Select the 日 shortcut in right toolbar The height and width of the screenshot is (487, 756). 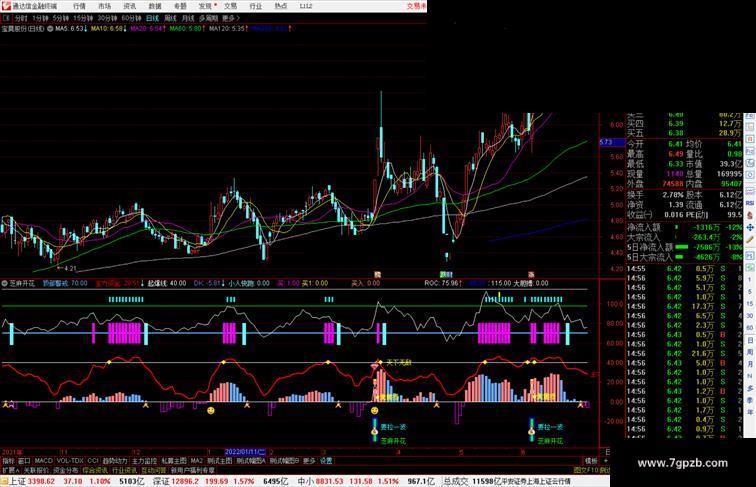click(750, 340)
